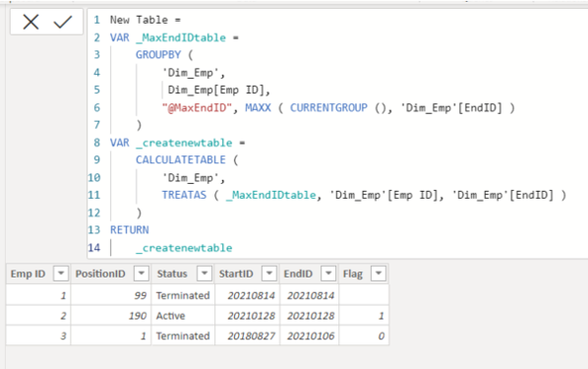Click the Flag cell with value 0
The width and height of the screenshot is (588, 369).
point(364,336)
